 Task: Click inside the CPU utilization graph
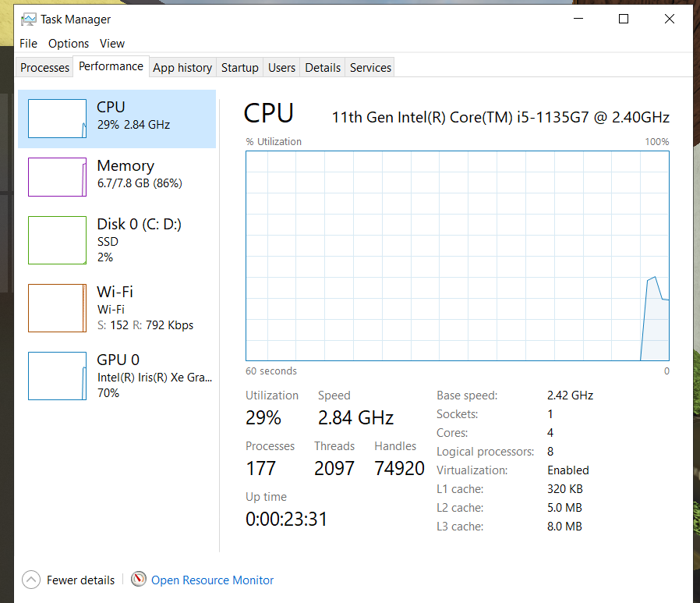tap(457, 256)
